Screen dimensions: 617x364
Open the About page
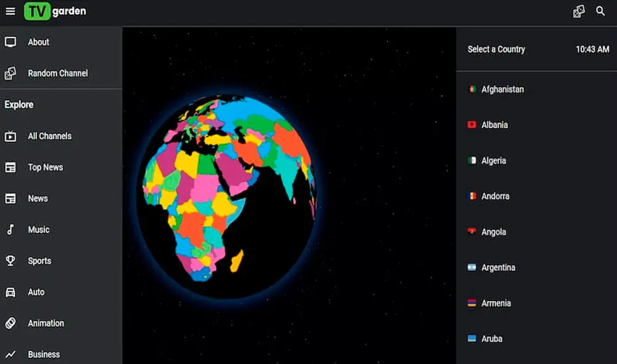[x=38, y=42]
